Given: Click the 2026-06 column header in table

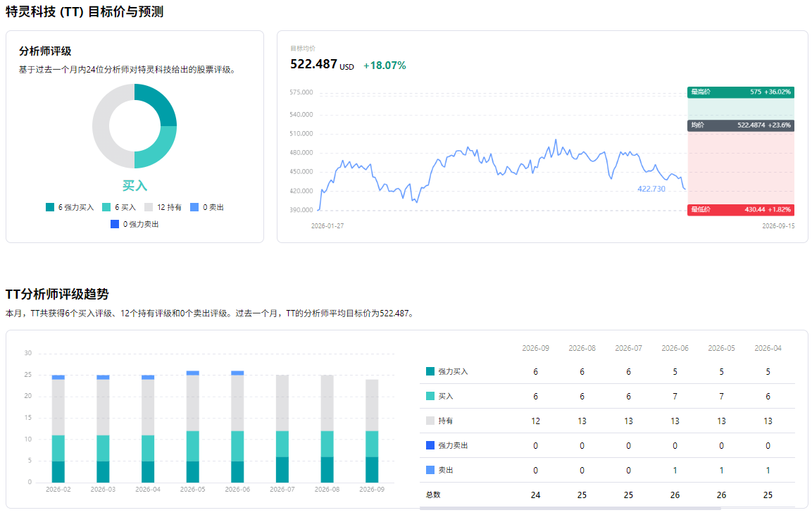Looking at the screenshot, I should [675, 348].
